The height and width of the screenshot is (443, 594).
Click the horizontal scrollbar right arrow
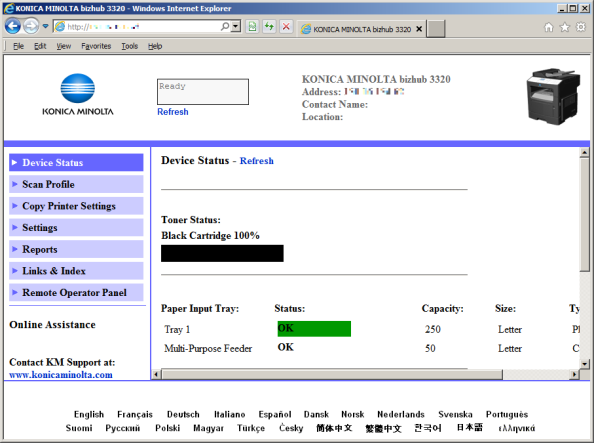[575, 374]
